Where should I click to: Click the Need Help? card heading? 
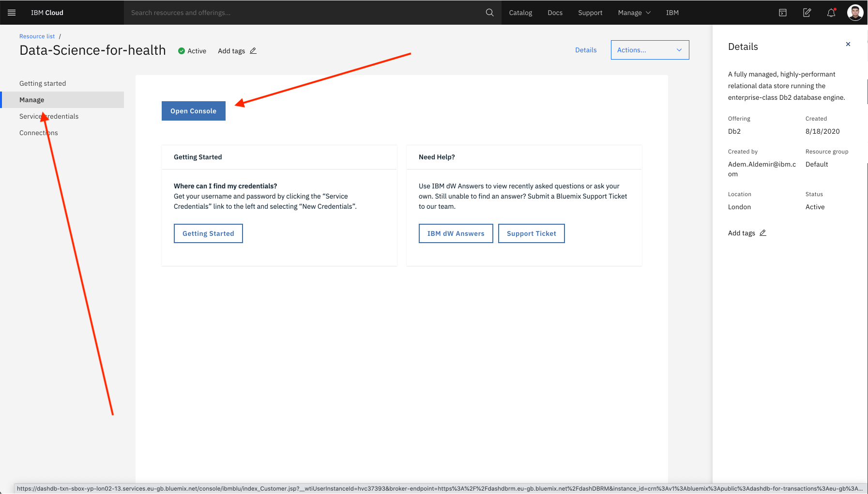click(x=437, y=157)
